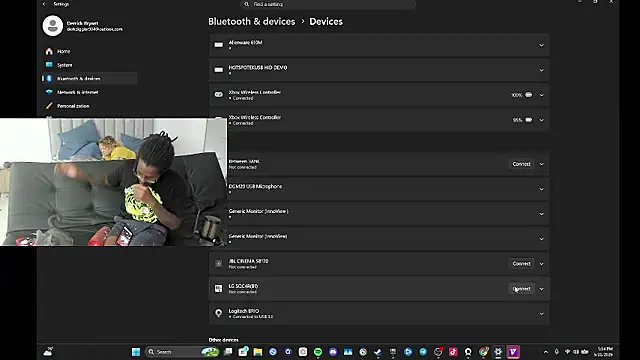Go to Bluetooth & devices breadcrumb
The image size is (640, 360).
(251, 22)
